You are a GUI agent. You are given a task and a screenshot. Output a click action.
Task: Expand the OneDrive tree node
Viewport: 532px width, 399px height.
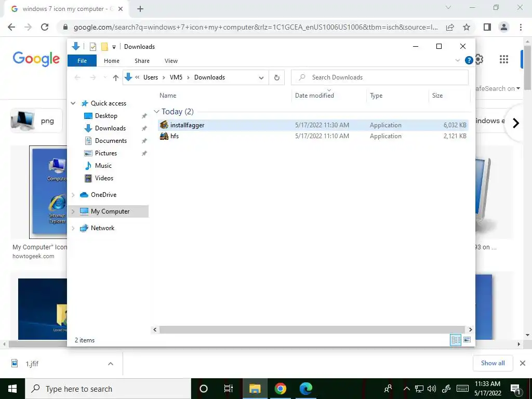click(x=73, y=195)
